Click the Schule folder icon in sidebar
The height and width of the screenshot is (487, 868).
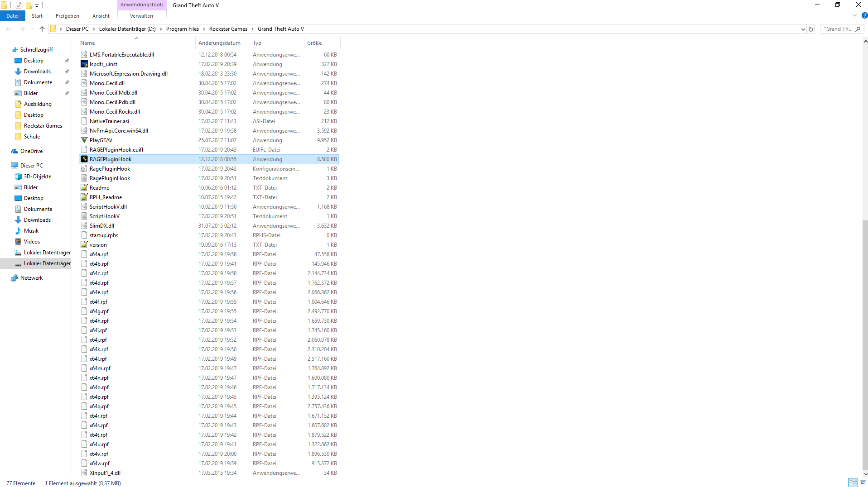click(x=18, y=137)
